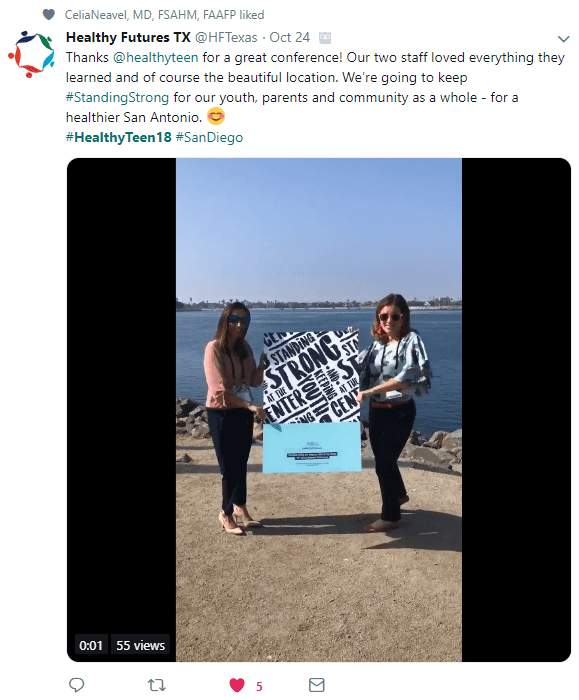
Task: Open the #SanDiego hashtag
Action: (x=209, y=137)
